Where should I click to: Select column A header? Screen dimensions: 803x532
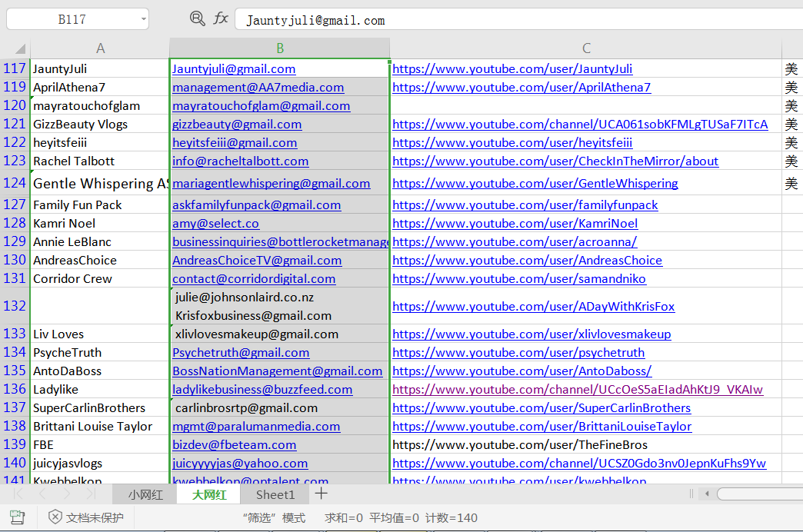100,48
